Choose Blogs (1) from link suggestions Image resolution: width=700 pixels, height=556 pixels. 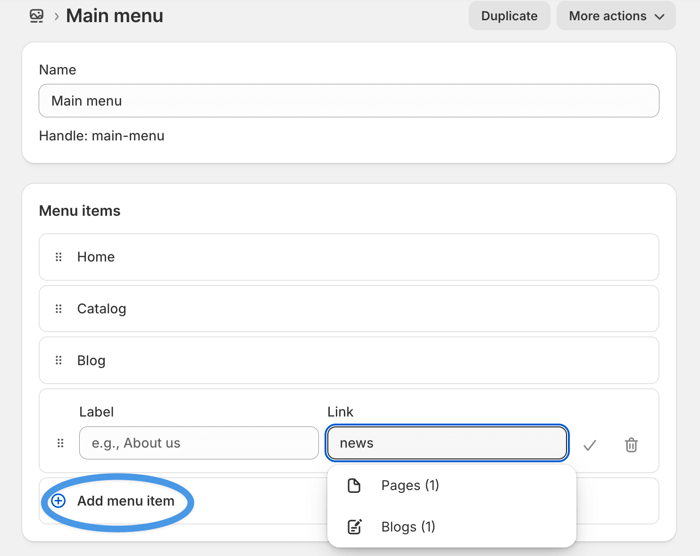(451, 527)
